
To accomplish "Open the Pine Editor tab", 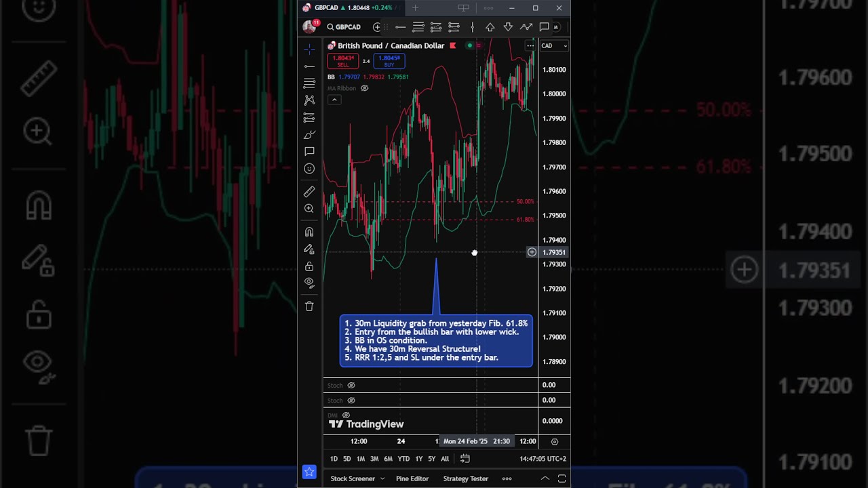I will [412, 479].
